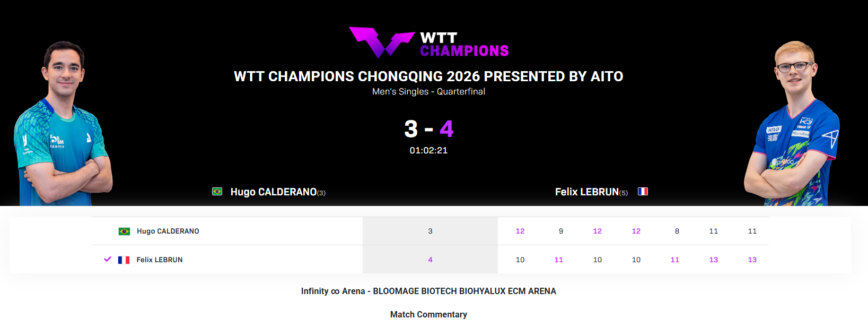The height and width of the screenshot is (327, 868).
Task: Click the purple winner checkmark icon
Action: 108,259
